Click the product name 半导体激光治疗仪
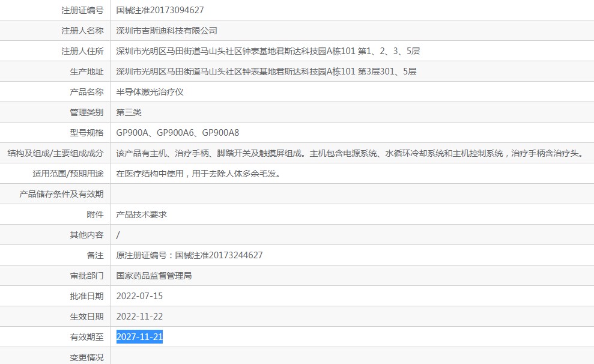This screenshot has width=594, height=364. click(x=150, y=92)
